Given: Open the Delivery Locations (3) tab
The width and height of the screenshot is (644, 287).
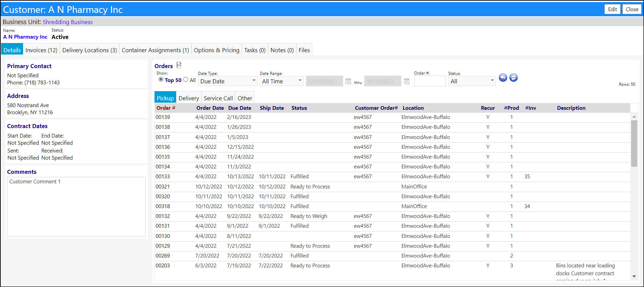Looking at the screenshot, I should point(89,50).
